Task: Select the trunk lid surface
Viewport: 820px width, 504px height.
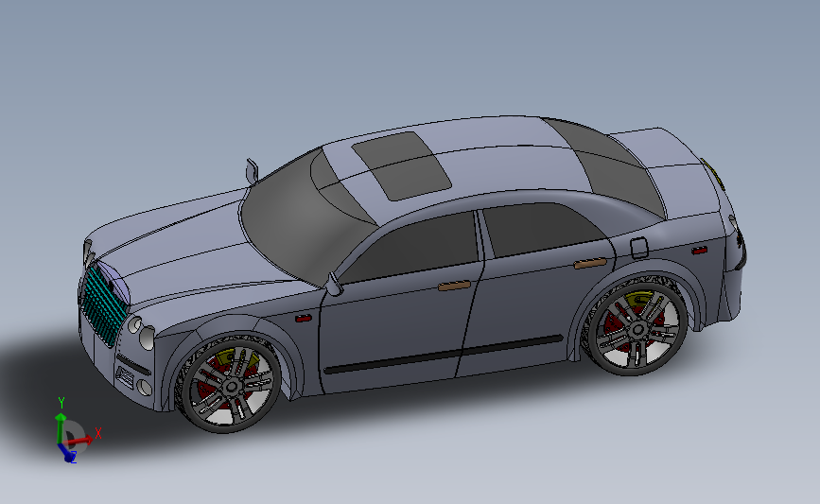Action: pos(672,172)
